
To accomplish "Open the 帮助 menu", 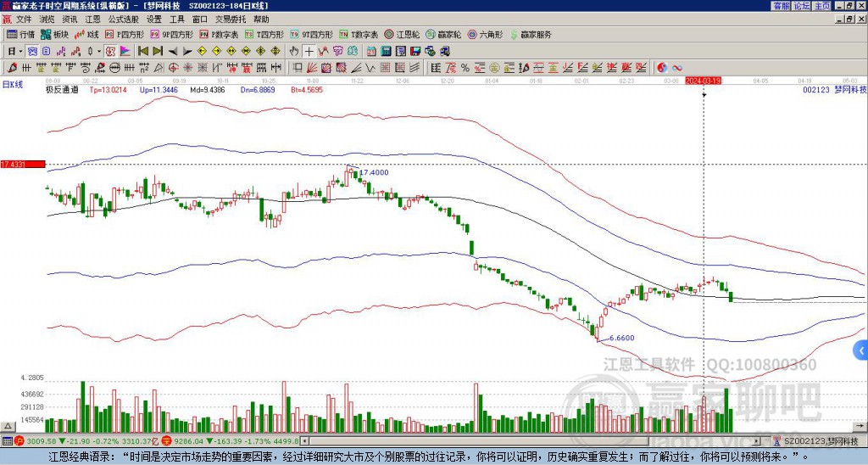I will [x=261, y=20].
